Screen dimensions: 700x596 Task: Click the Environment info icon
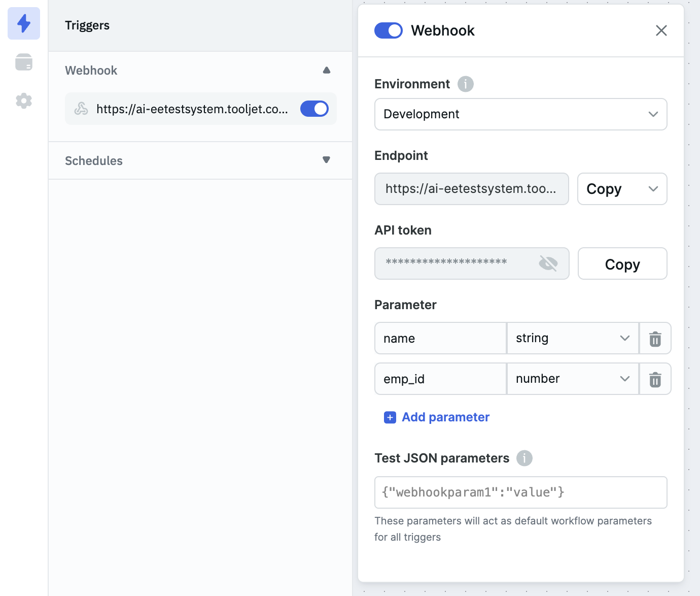(x=465, y=84)
